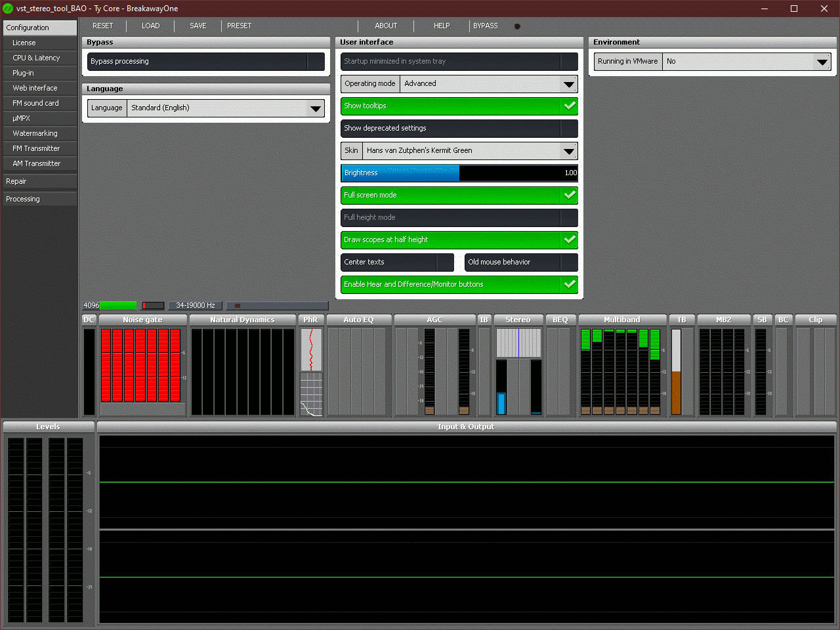Go to Plug-in settings

pos(40,73)
